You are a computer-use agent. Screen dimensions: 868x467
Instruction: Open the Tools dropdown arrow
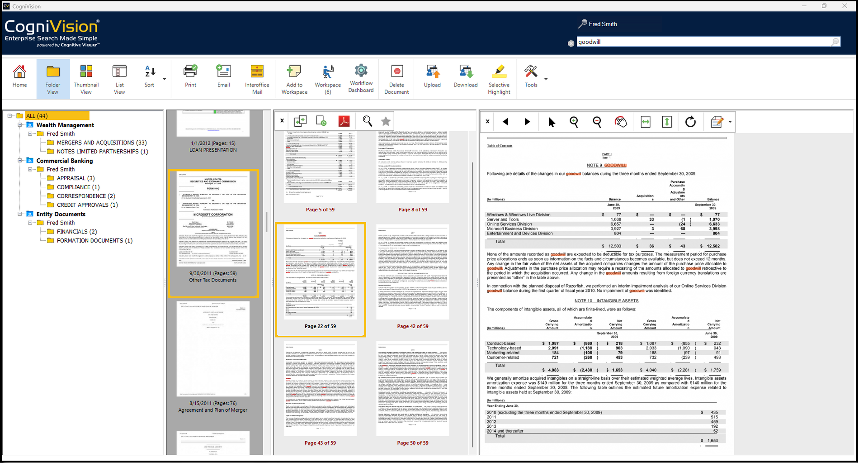click(x=546, y=79)
